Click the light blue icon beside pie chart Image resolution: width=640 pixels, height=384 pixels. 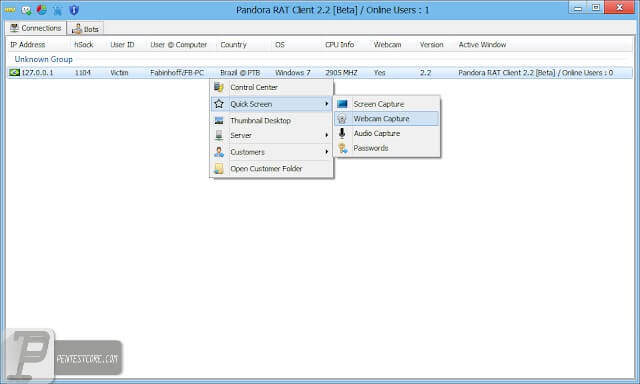click(58, 10)
